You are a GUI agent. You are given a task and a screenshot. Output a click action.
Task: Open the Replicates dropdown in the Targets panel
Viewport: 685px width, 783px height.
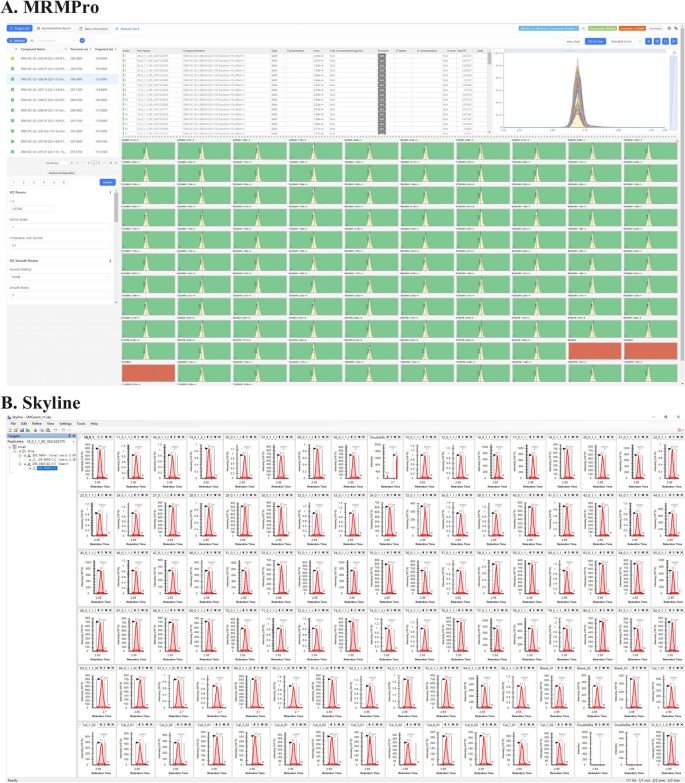[x=73, y=441]
